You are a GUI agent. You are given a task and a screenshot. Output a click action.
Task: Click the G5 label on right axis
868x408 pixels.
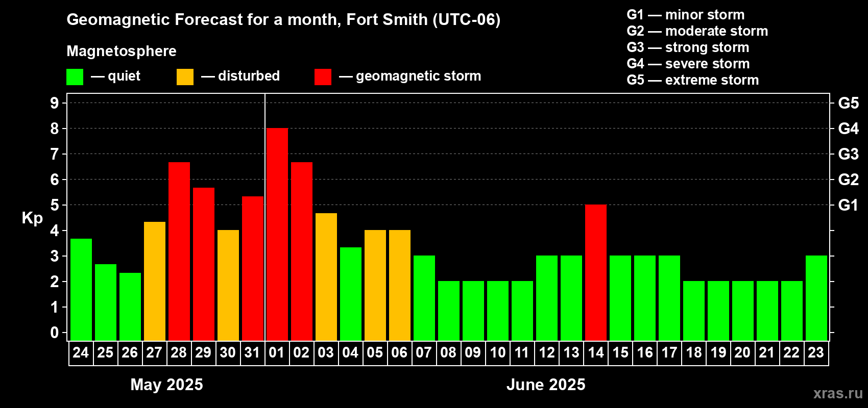pos(849,103)
